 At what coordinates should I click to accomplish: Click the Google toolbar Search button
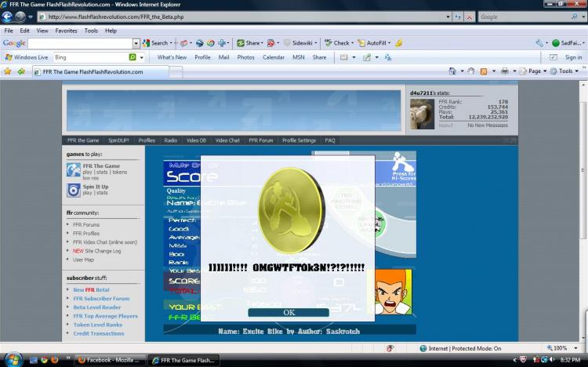(156, 43)
